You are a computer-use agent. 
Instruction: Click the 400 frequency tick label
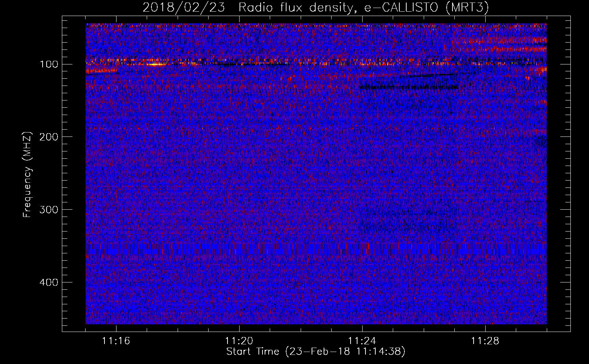tap(49, 282)
